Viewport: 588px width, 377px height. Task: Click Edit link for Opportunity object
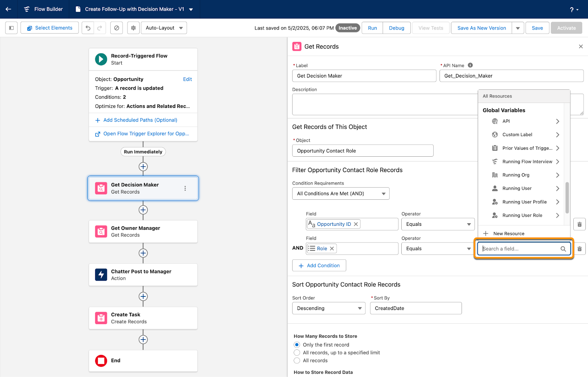tap(187, 79)
